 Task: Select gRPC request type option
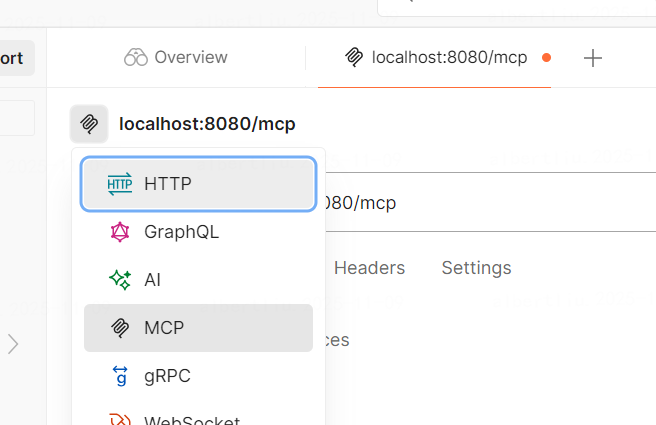(198, 376)
